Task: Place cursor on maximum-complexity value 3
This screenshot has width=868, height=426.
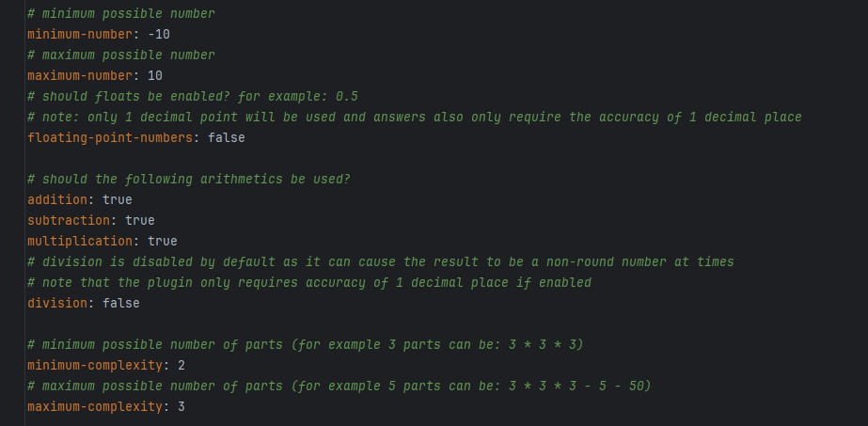Action: coord(181,406)
